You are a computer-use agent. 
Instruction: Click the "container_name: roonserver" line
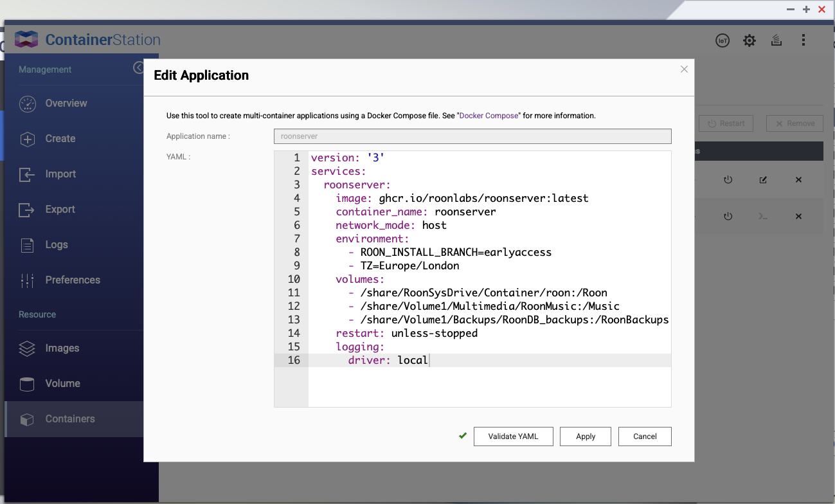pyautogui.click(x=416, y=212)
